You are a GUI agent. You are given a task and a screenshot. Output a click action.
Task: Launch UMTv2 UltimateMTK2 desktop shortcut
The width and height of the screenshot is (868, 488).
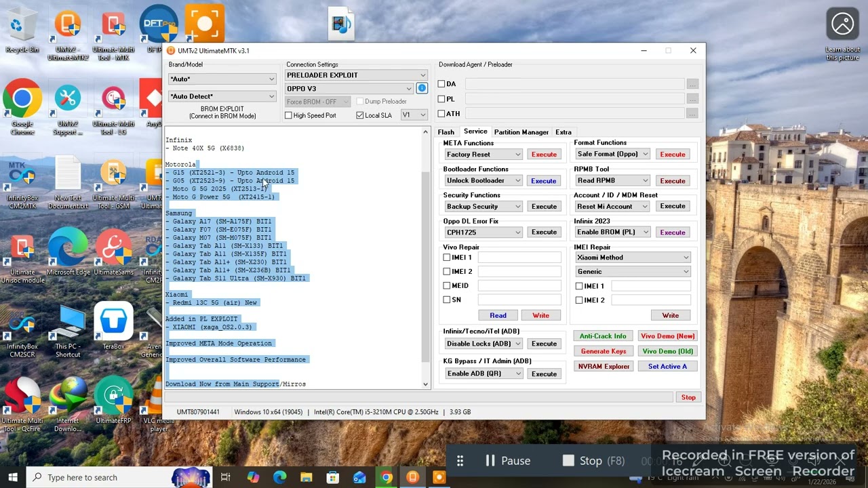(67, 34)
